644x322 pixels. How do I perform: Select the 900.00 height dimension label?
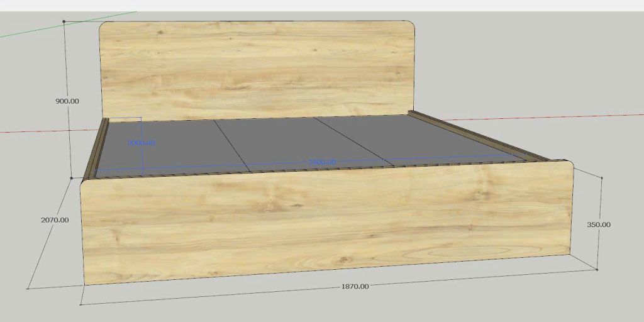[x=67, y=101]
